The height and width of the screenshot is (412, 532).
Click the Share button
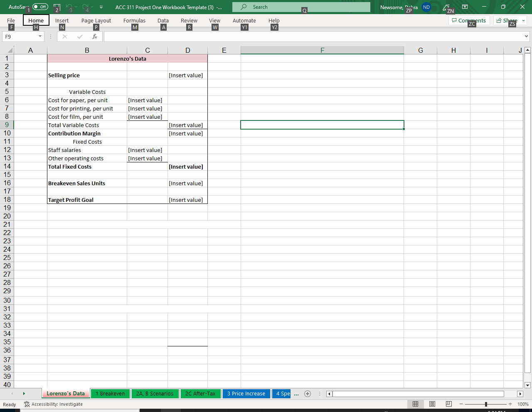pyautogui.click(x=507, y=20)
